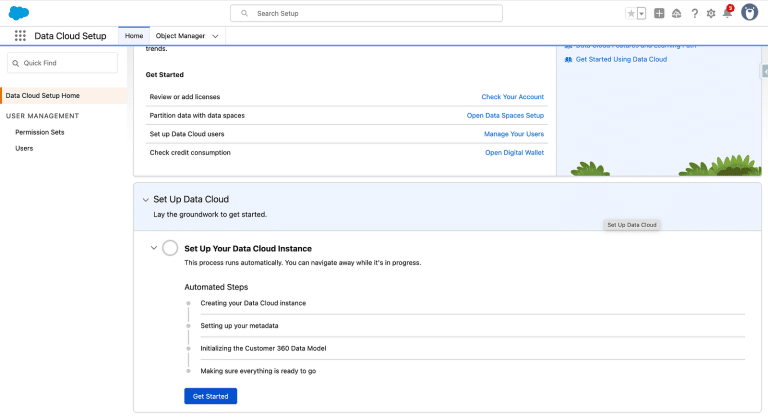Open the Object Manager tab

(180, 36)
